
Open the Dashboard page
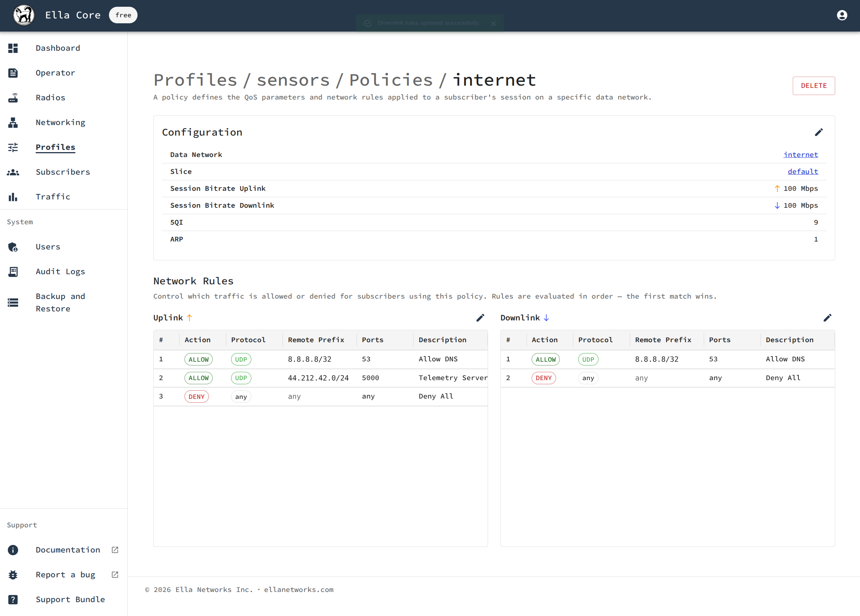58,48
